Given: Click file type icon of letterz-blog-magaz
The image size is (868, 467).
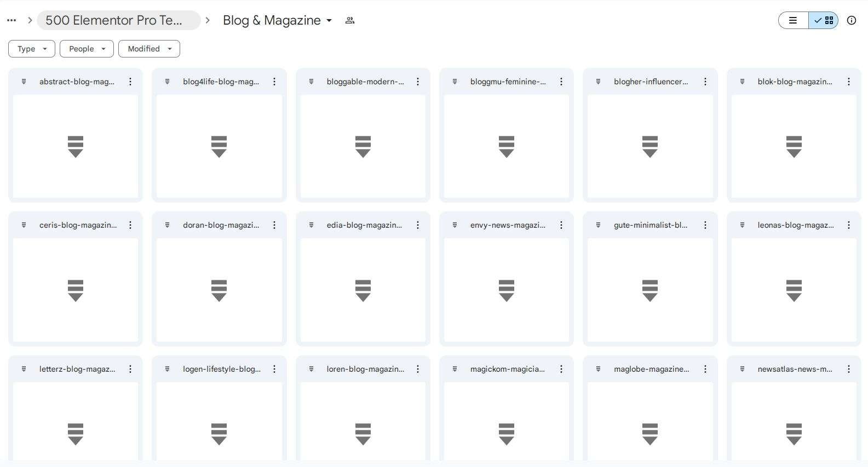Looking at the screenshot, I should pos(24,369).
